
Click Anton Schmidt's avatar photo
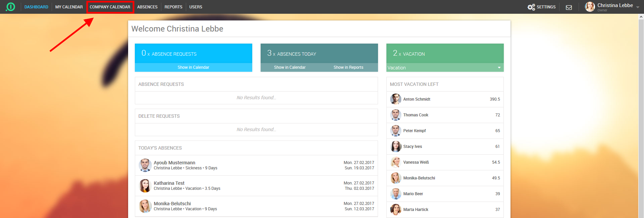(396, 99)
